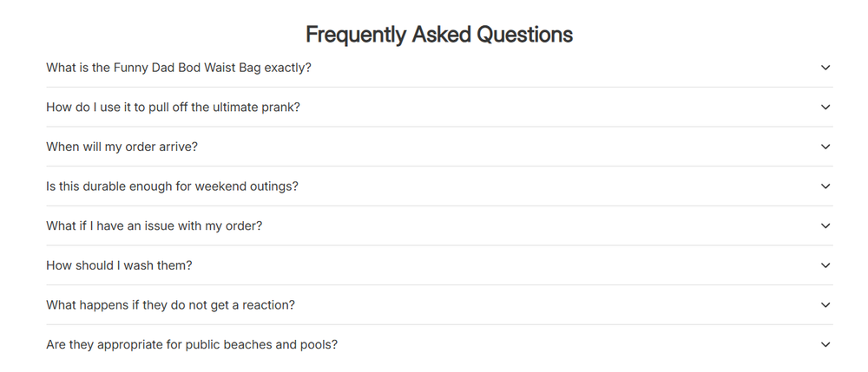Viewport: 868px width, 372px height.
Task: Click chevron icon for order arrival question
Action: (x=825, y=147)
